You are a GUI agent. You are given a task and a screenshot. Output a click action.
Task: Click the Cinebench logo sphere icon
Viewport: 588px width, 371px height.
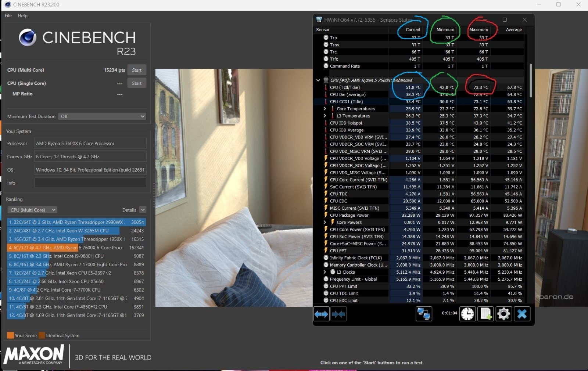(28, 37)
